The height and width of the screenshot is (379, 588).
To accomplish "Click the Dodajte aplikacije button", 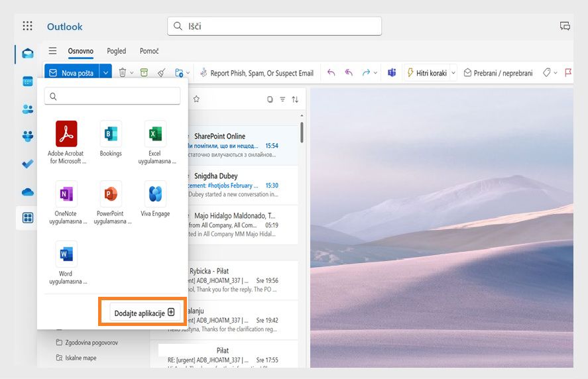I will pyautogui.click(x=144, y=313).
